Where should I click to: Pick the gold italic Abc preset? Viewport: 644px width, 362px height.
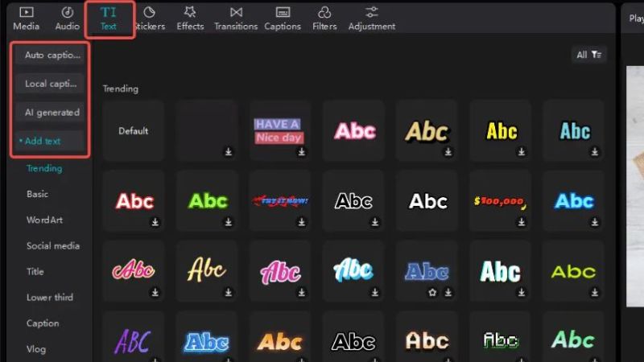tap(427, 131)
